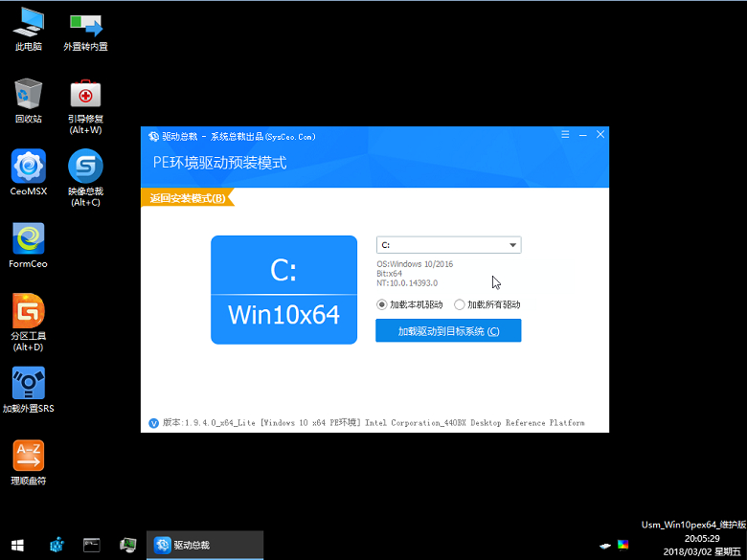Select 加载本机驱动 radio option
Viewport: 747px width, 560px height.
[382, 304]
